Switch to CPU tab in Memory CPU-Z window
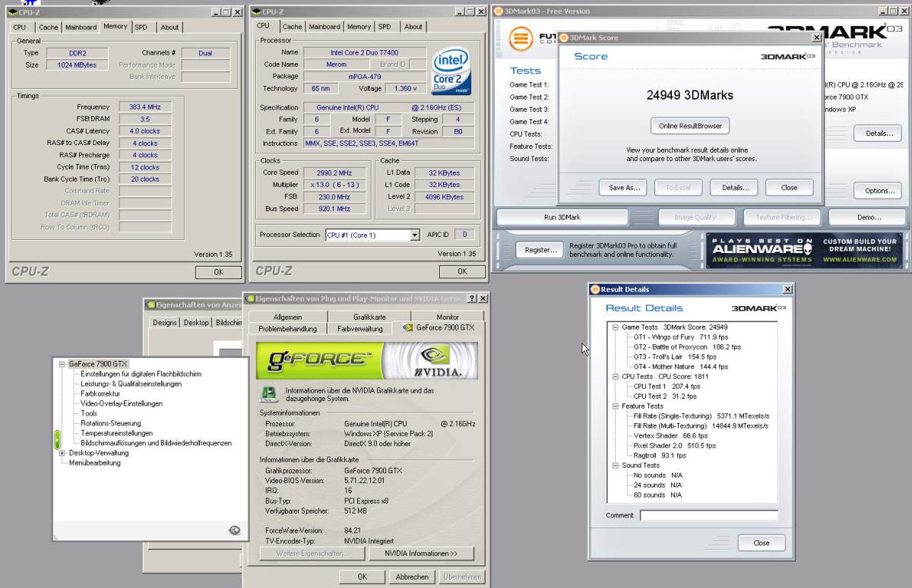Viewport: 912px width, 588px height. click(x=20, y=27)
